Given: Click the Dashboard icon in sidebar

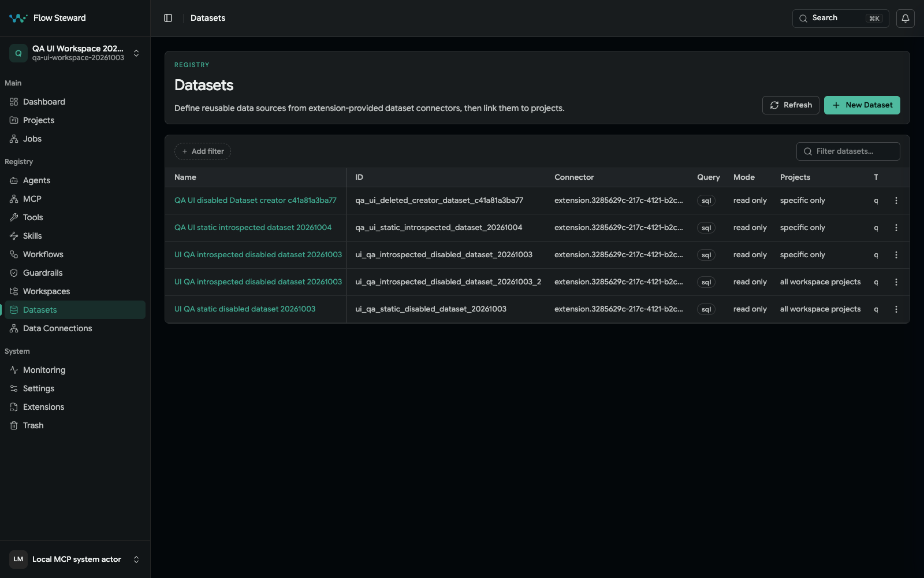Looking at the screenshot, I should [14, 102].
